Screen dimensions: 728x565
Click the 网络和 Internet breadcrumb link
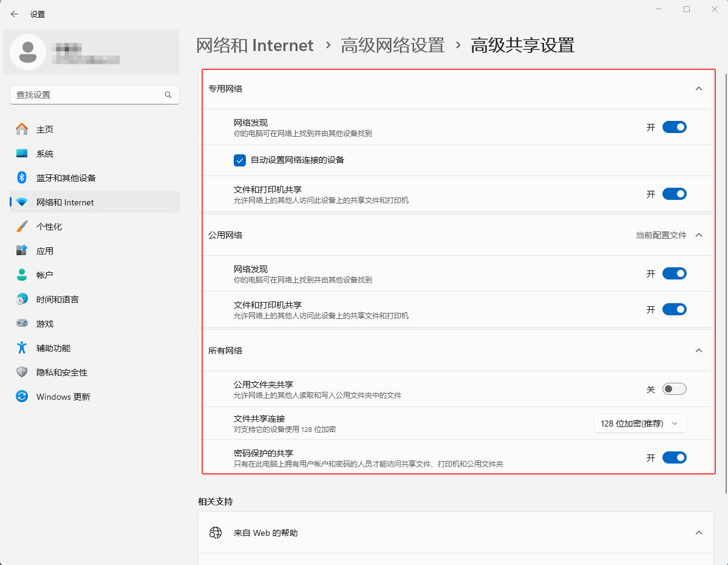coord(255,46)
